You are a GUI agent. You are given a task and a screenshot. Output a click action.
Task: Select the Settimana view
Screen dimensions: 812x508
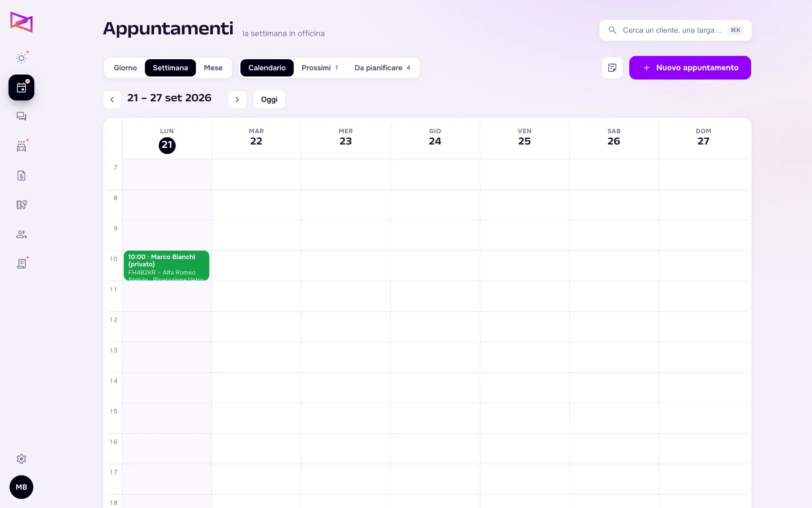(171, 68)
